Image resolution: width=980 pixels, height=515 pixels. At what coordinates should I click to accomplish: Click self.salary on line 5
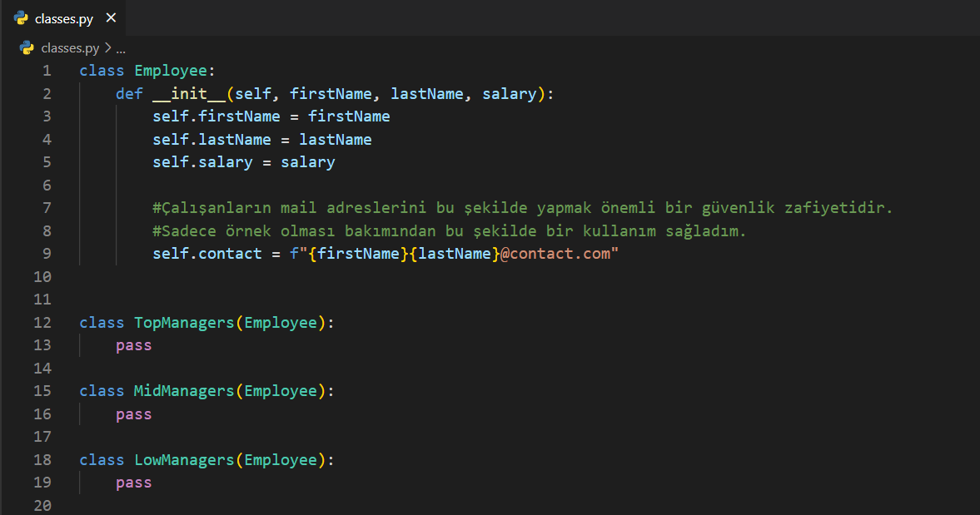(202, 162)
